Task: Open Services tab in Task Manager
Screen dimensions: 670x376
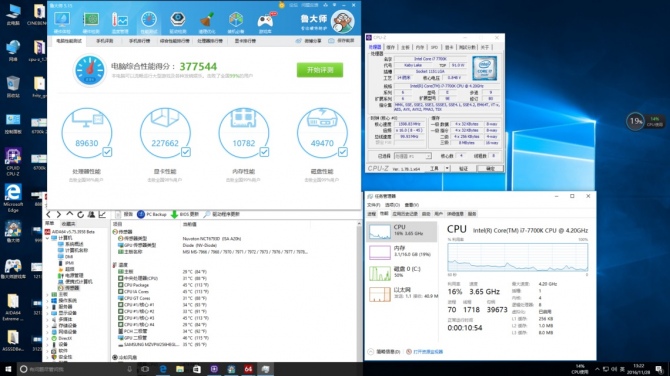Action: [472, 214]
